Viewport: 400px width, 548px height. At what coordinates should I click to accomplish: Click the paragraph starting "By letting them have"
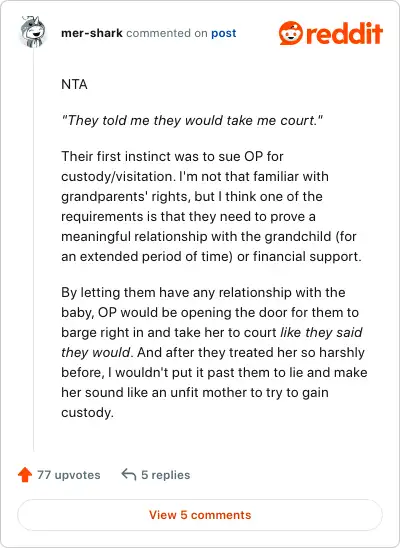pyautogui.click(x=214, y=352)
